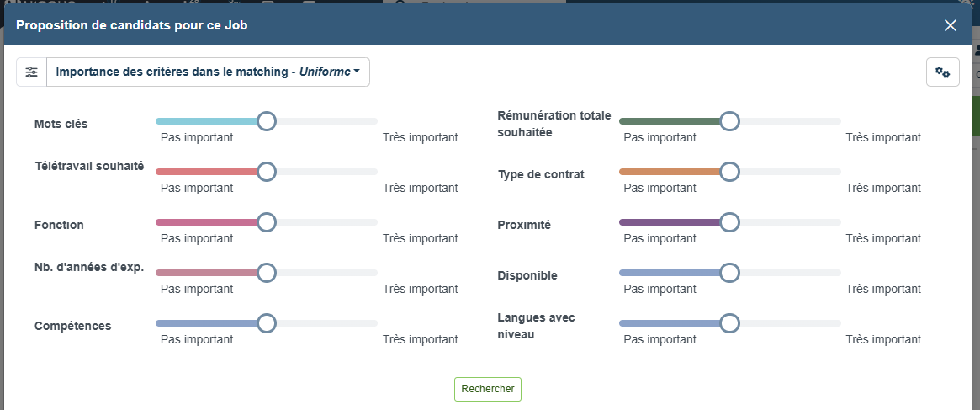This screenshot has height=410, width=980.
Task: Click the Rémunération totale souhaitée slider handle
Action: click(x=729, y=121)
